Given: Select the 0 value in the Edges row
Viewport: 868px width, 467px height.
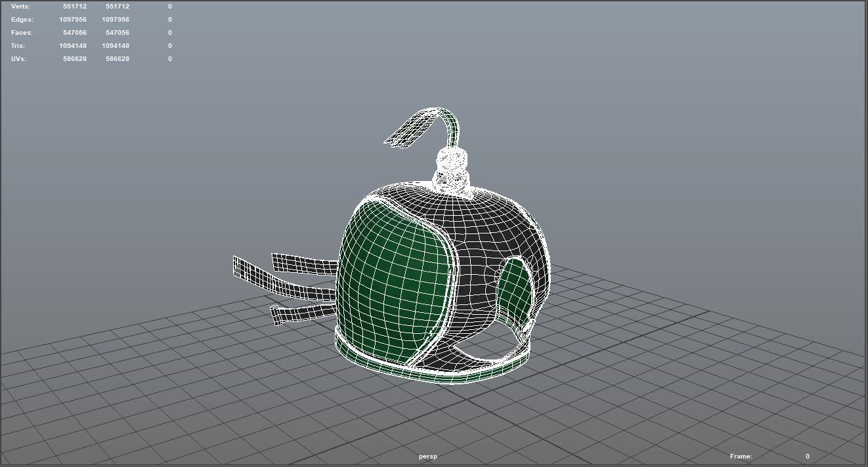Looking at the screenshot, I should [x=170, y=20].
